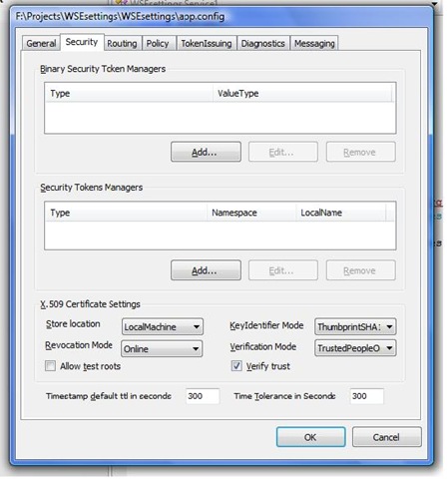Dismiss the dialog with Cancel
Screen dimensions: 448x479
tap(387, 437)
